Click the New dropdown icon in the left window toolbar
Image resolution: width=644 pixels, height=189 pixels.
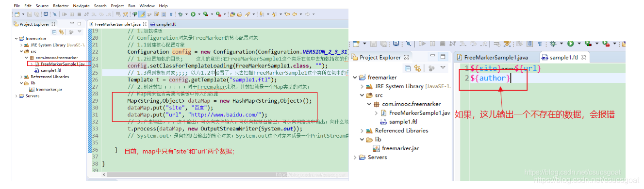tap(17, 14)
